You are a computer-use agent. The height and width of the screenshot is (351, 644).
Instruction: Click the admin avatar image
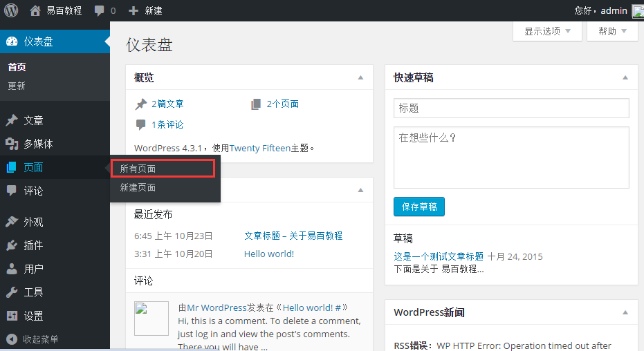pos(638,11)
